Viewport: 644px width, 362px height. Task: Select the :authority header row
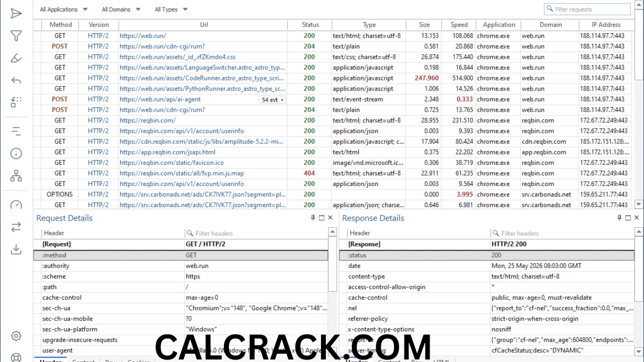(181, 266)
